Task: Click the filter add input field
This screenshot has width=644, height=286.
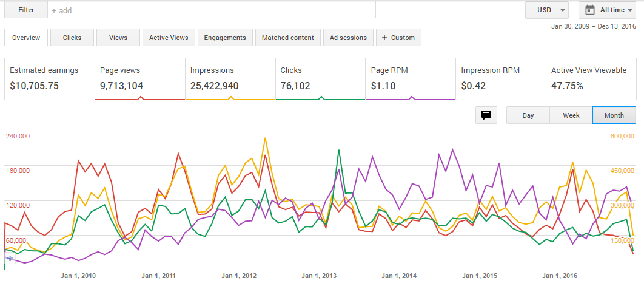Action: (211, 10)
